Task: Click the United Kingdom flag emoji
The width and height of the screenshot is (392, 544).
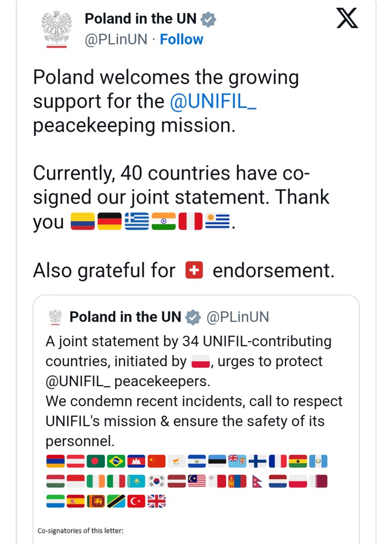Action: (157, 501)
